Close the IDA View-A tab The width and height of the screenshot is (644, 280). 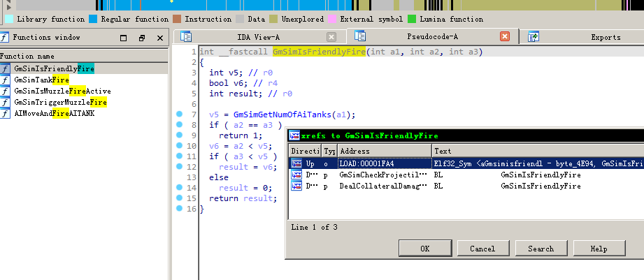pos(331,37)
